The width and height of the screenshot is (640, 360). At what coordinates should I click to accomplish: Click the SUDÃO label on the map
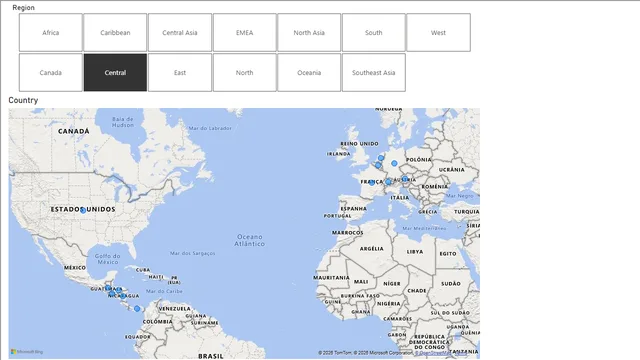pos(451,284)
